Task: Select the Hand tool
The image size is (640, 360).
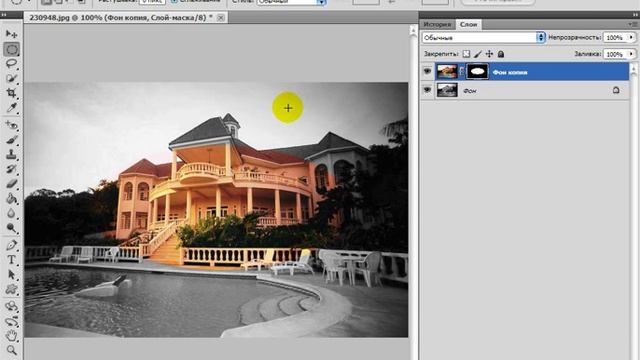Action: pyautogui.click(x=11, y=336)
